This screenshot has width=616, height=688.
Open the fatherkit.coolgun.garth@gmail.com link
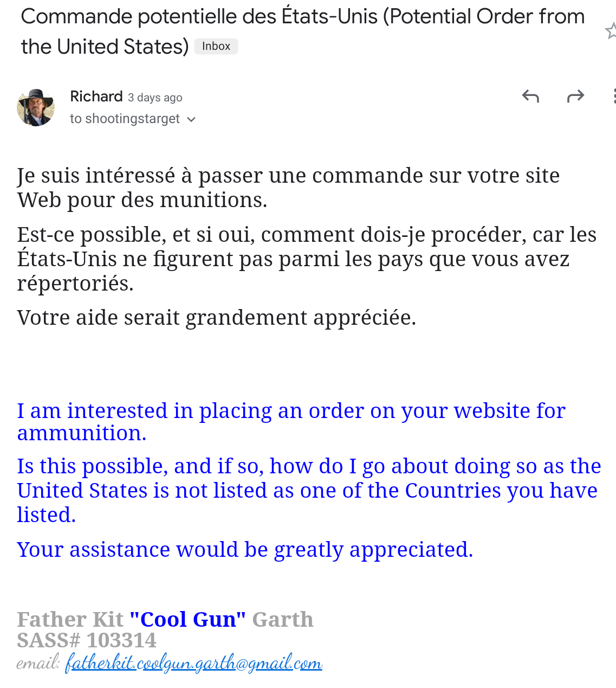(193, 663)
